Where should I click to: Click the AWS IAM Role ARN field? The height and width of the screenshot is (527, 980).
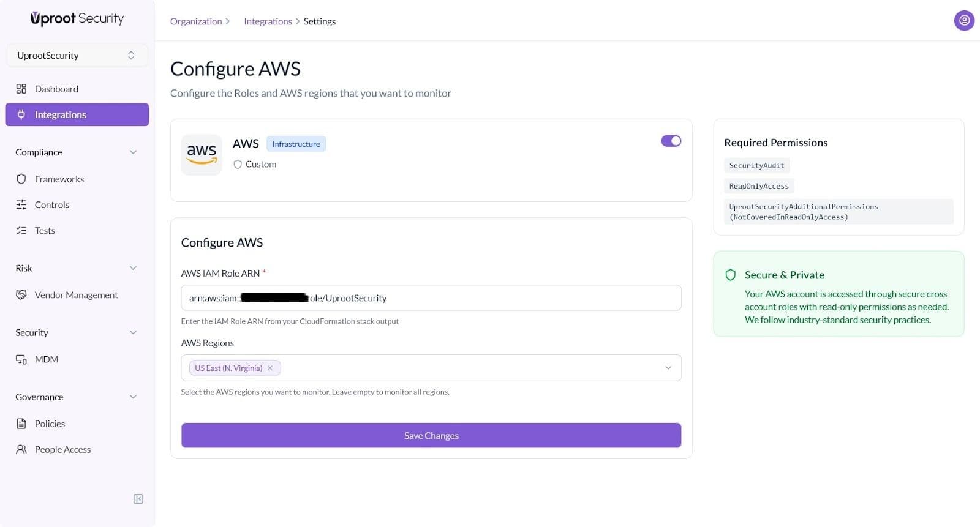coord(490,298)
